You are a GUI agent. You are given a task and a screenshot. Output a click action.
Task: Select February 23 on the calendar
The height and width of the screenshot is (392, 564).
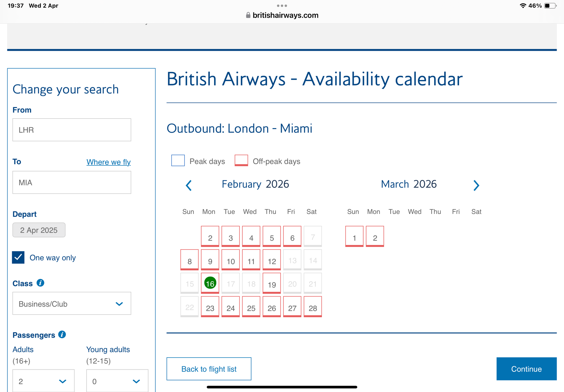pyautogui.click(x=210, y=308)
